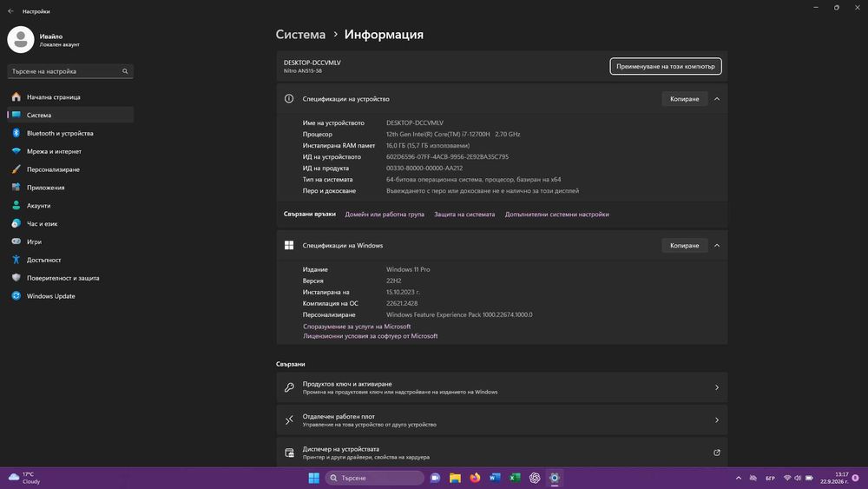The image size is (868, 489).
Task: Open Защита на системата link
Action: (464, 215)
